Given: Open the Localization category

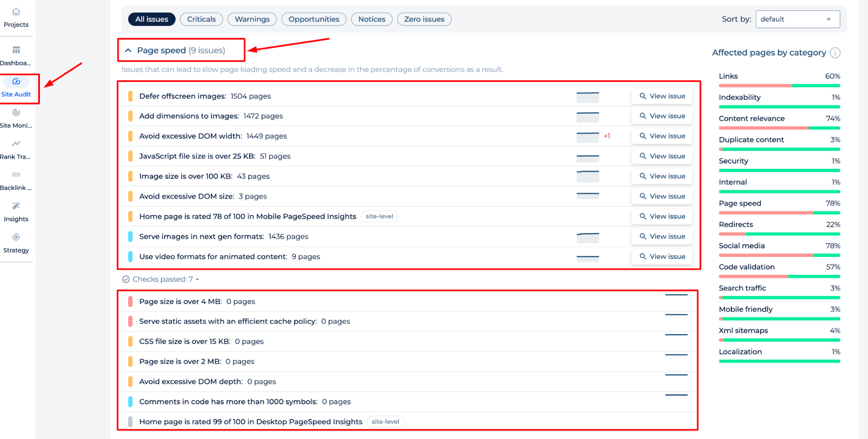Looking at the screenshot, I should 740,352.
